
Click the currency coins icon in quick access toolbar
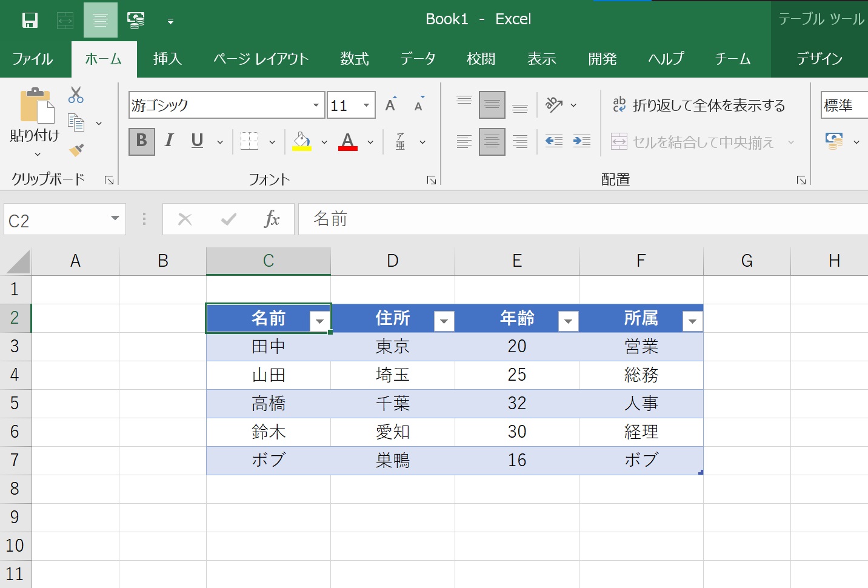(x=136, y=20)
